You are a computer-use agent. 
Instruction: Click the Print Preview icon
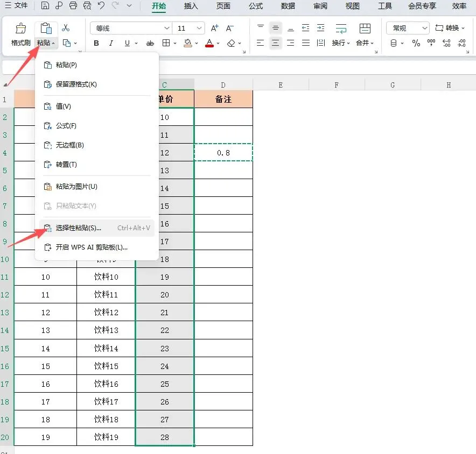tap(87, 5)
